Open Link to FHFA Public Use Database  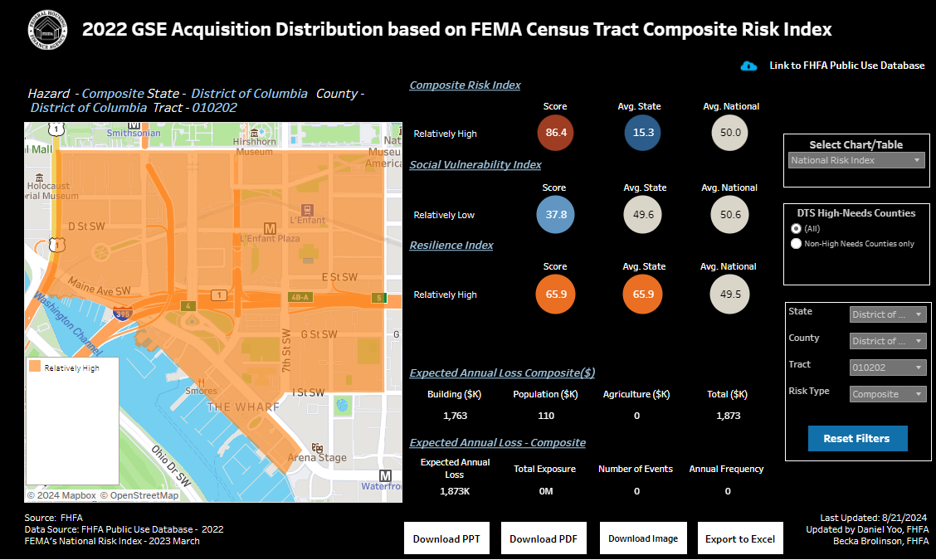846,66
